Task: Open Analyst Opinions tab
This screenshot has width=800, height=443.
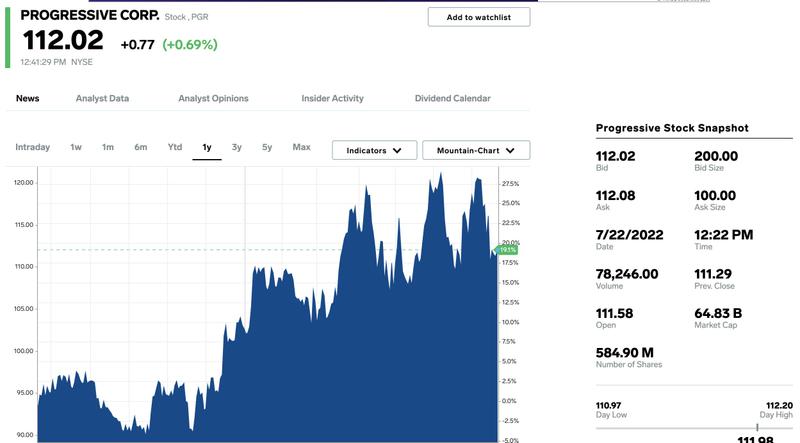Action: (x=213, y=99)
